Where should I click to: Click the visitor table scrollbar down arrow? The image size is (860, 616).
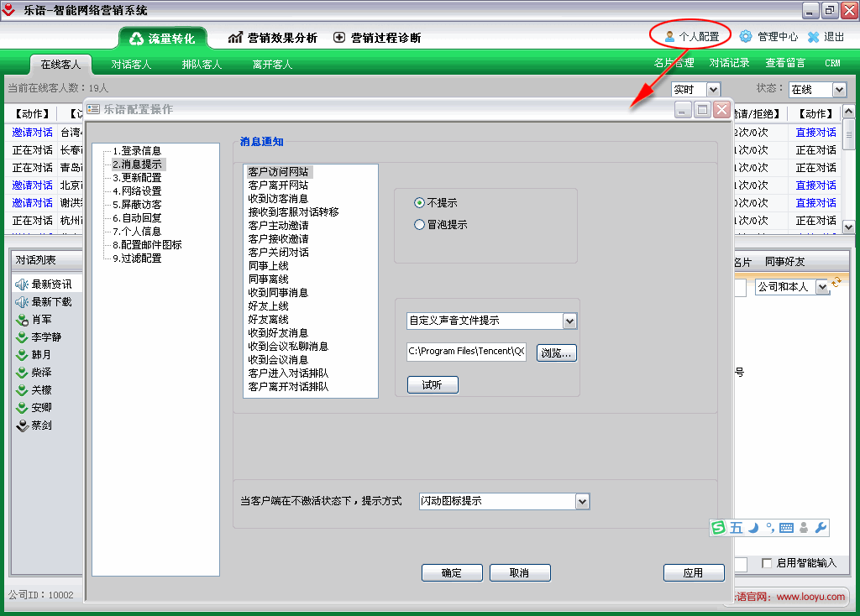(848, 227)
